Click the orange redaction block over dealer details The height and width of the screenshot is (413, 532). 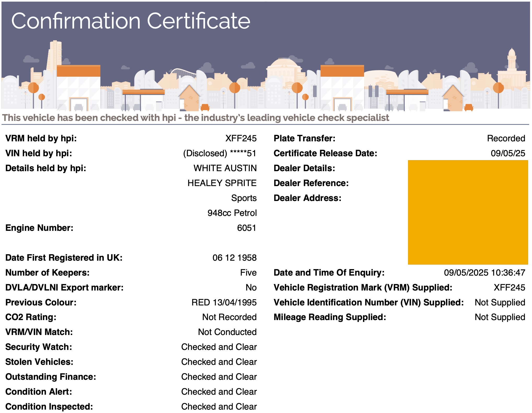tap(468, 212)
